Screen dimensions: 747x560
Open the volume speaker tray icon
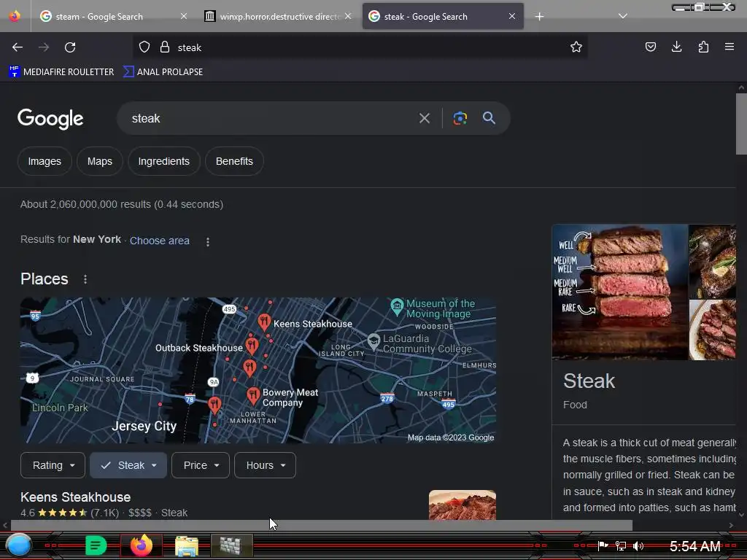pyautogui.click(x=638, y=545)
